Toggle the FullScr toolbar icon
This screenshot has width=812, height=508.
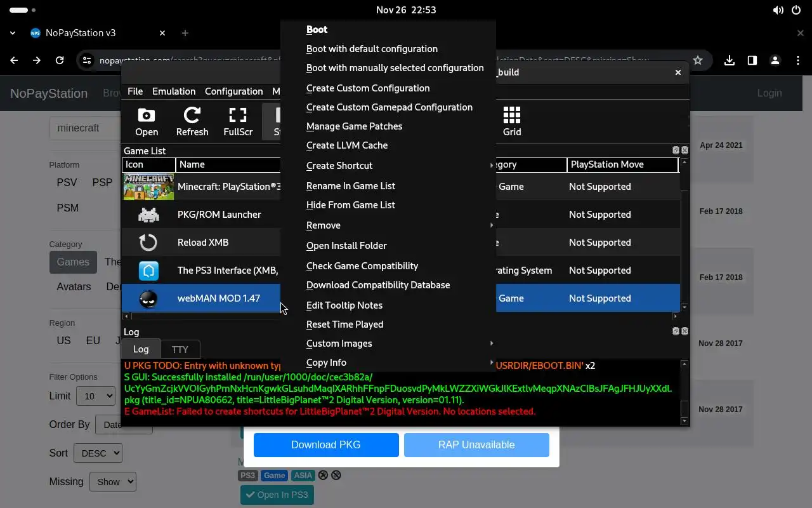point(238,121)
